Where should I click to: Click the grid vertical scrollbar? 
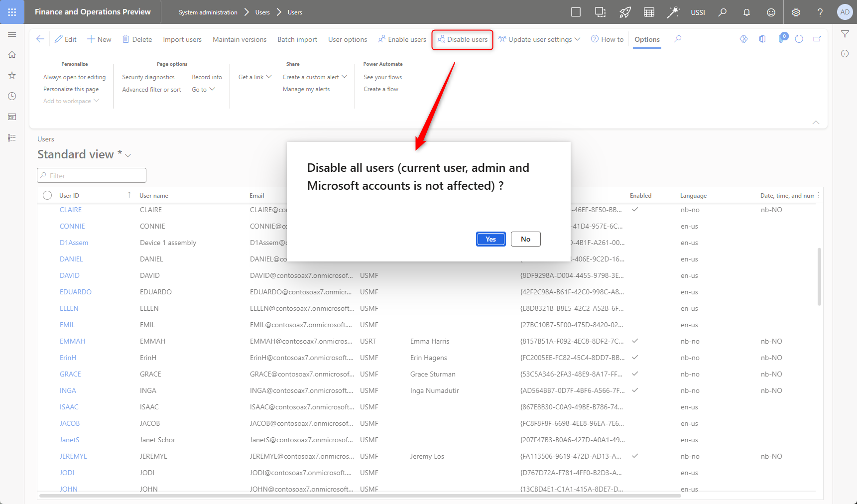pos(819,276)
